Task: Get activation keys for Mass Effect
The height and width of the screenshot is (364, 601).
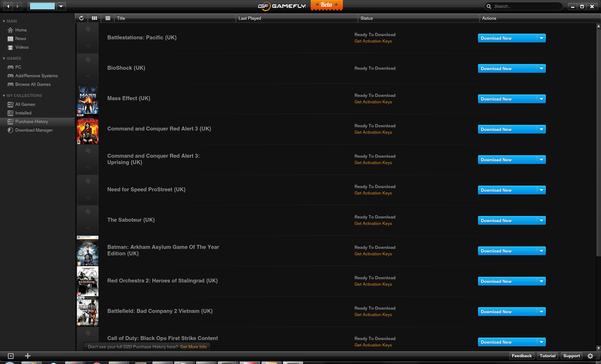Action: [x=373, y=102]
